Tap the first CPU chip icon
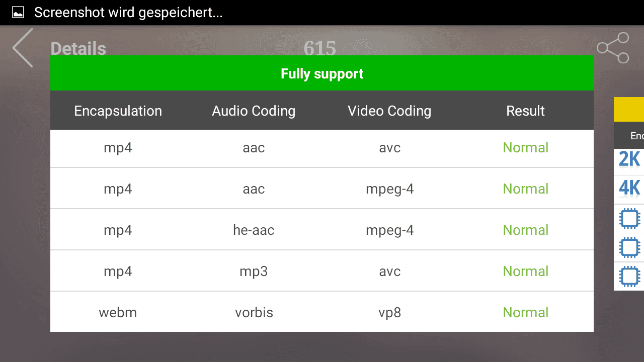 click(629, 218)
